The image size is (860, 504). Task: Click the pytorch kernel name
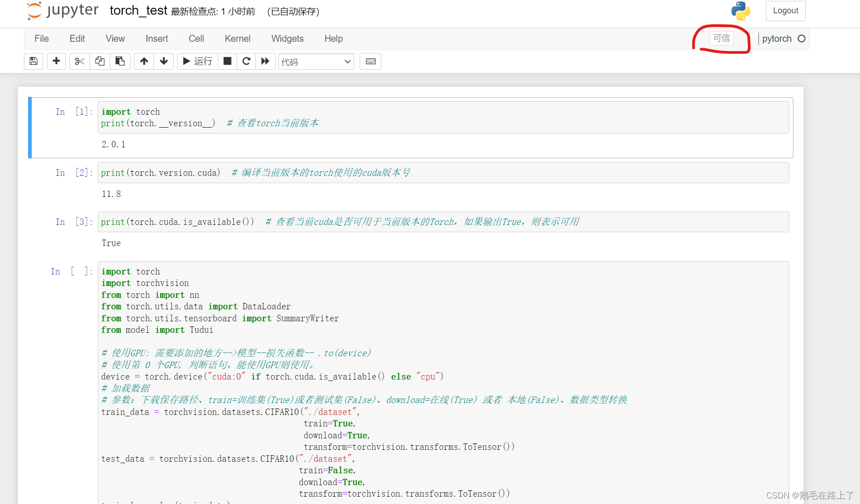[777, 39]
